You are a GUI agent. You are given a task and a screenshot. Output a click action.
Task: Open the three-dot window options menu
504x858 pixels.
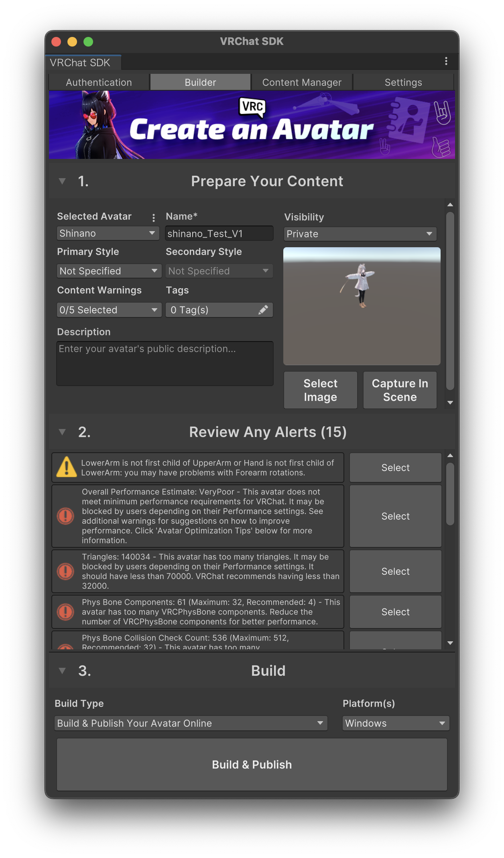pyautogui.click(x=446, y=61)
